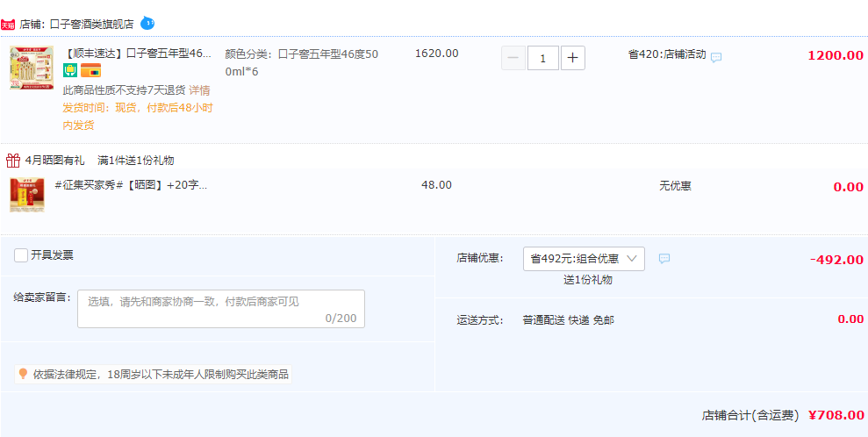Open the 口子窖酒类旗舰店 store link
This screenshot has width=868, height=437.
92,25
